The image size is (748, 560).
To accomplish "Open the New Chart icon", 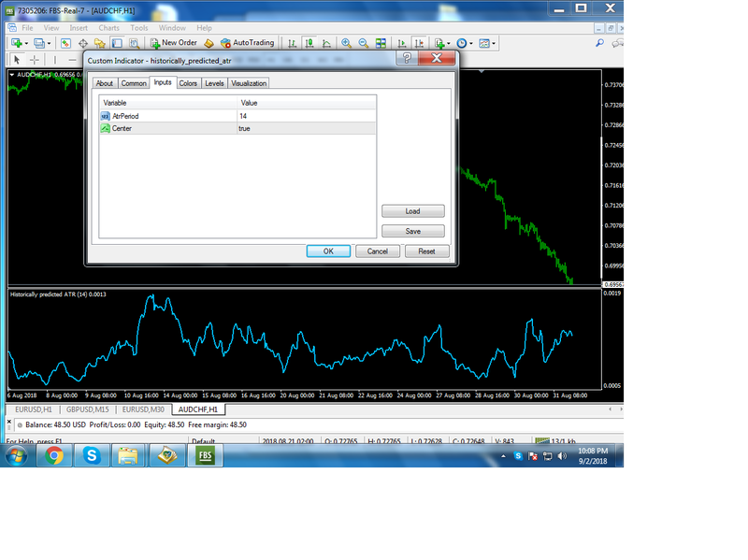I will pyautogui.click(x=16, y=43).
